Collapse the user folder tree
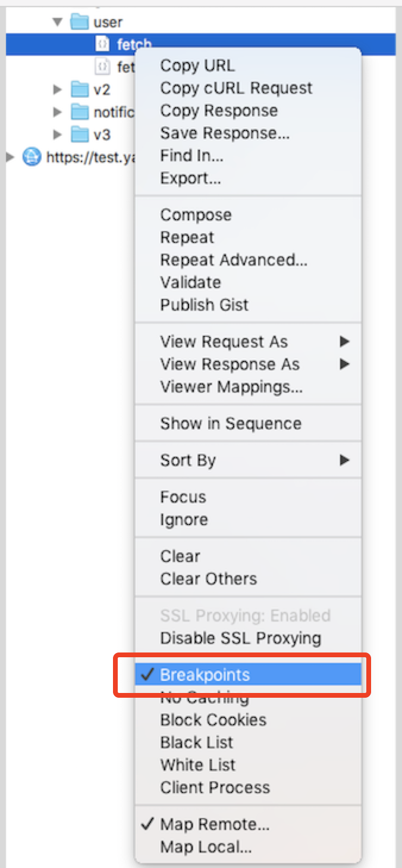The image size is (402, 868). pos(58,23)
